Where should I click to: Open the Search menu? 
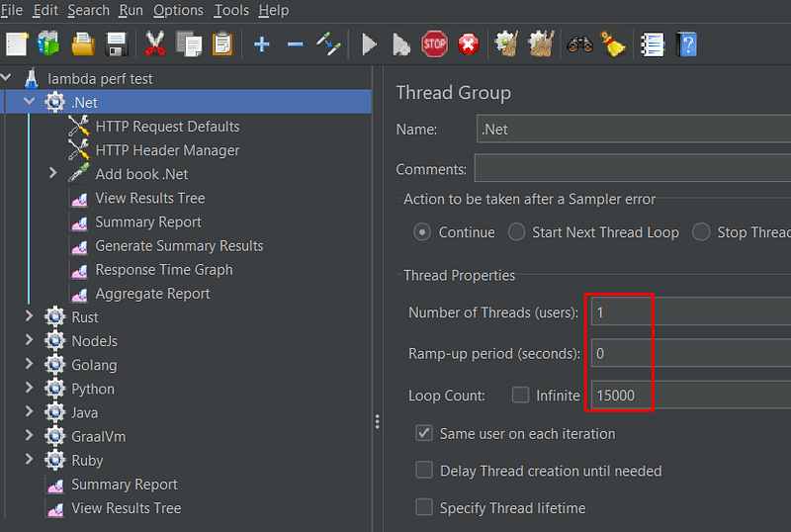(88, 10)
